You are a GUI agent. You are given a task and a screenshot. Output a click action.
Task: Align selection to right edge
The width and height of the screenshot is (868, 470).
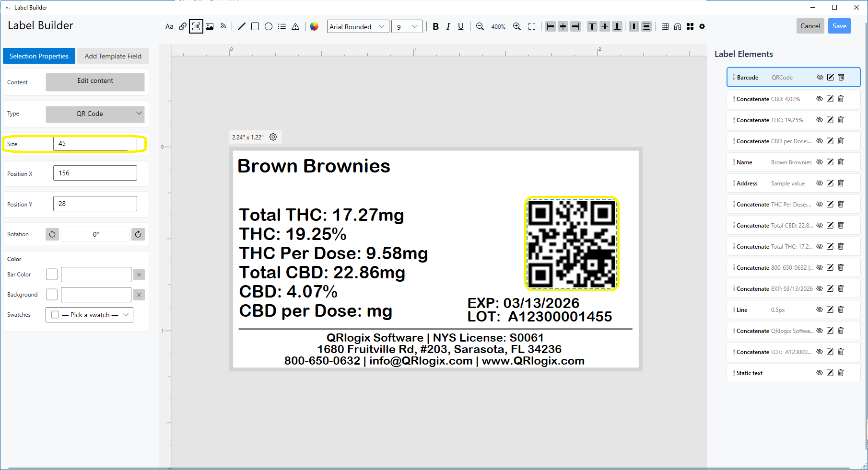pos(575,26)
